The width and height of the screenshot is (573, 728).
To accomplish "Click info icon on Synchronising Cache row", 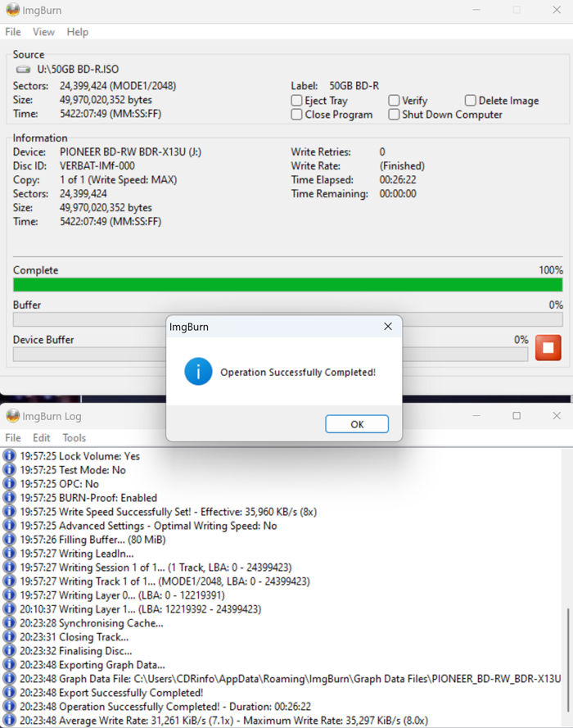I will [x=9, y=622].
